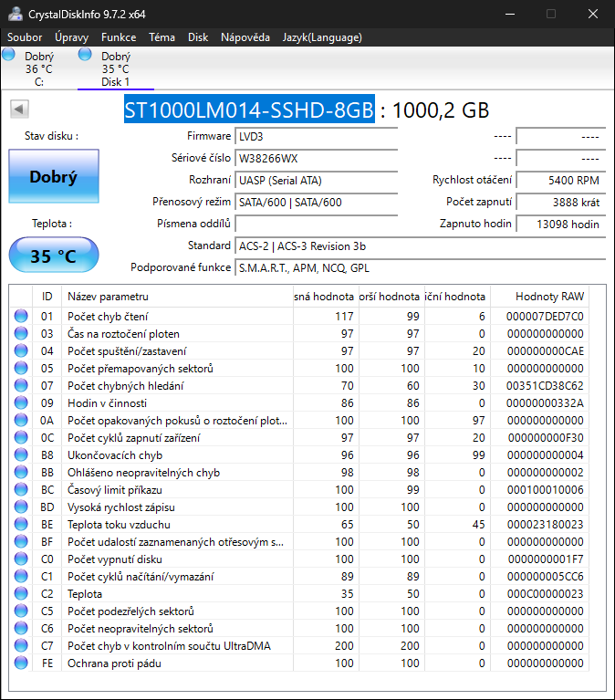Click the Firmware field LVD3
Screen dimensions: 615x700
click(316, 137)
